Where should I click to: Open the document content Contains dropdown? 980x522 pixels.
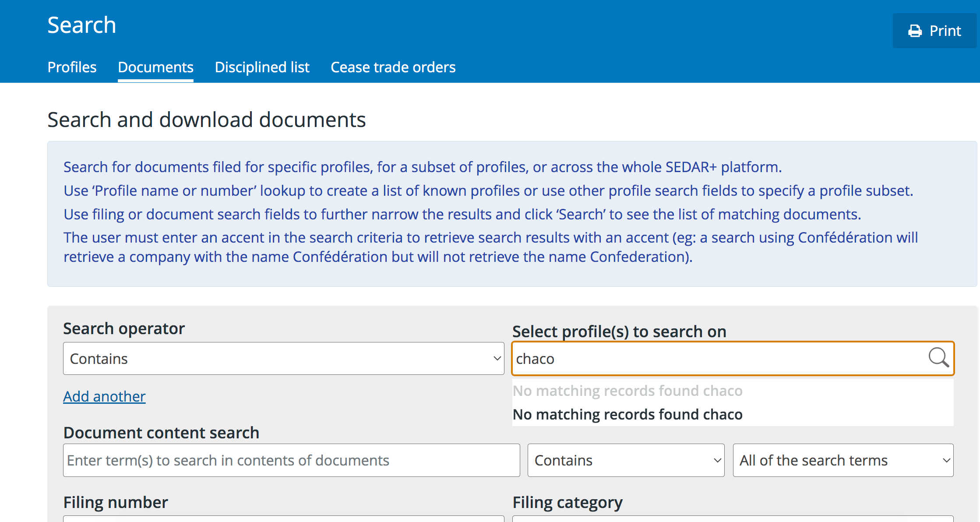625,460
